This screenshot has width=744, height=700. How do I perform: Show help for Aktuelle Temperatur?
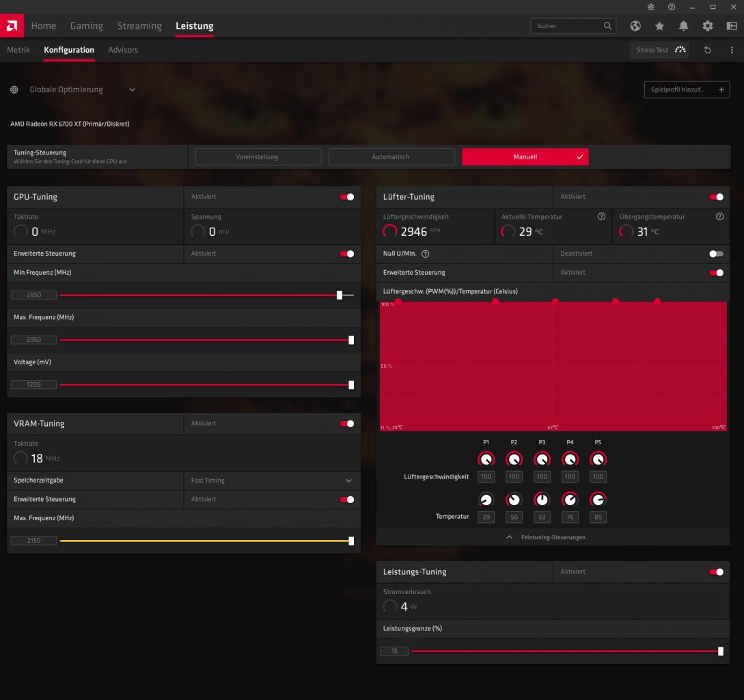(601, 217)
